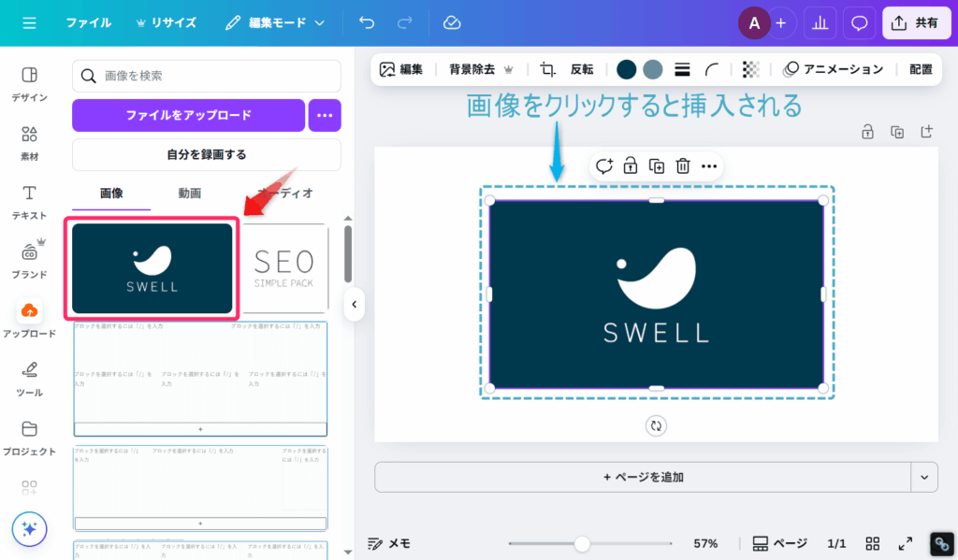Open the border style lines icon
Viewport: 958px width, 560px height.
682,69
